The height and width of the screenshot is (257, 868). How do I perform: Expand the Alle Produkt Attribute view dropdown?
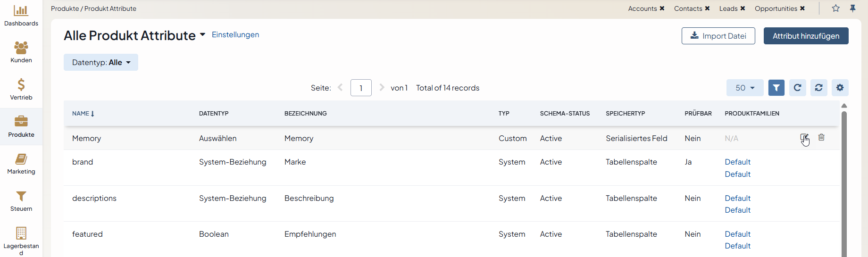203,35
